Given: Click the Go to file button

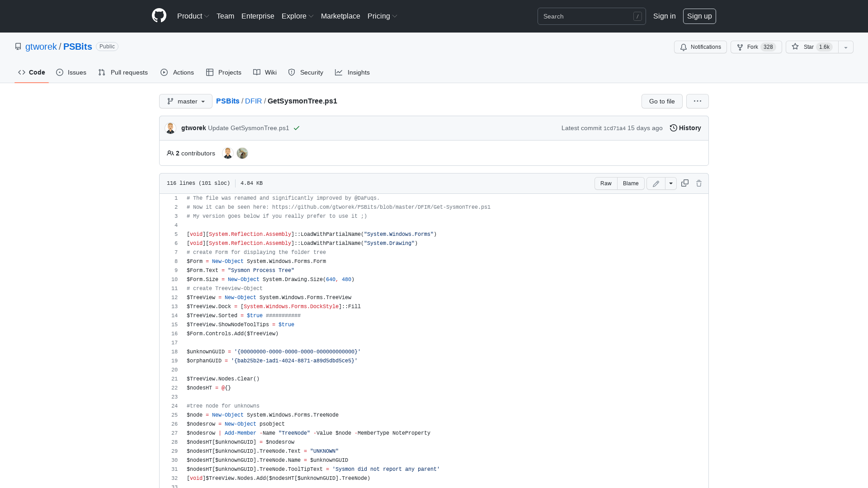Looking at the screenshot, I should (662, 101).
